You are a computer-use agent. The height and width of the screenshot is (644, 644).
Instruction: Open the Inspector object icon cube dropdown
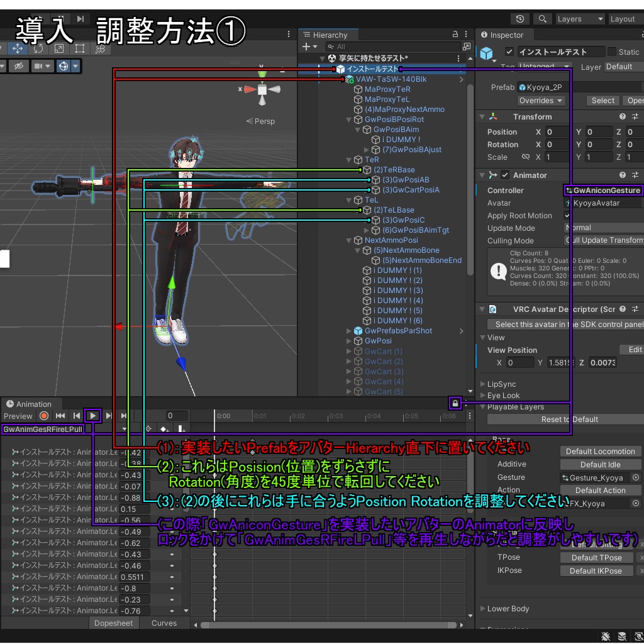(487, 54)
